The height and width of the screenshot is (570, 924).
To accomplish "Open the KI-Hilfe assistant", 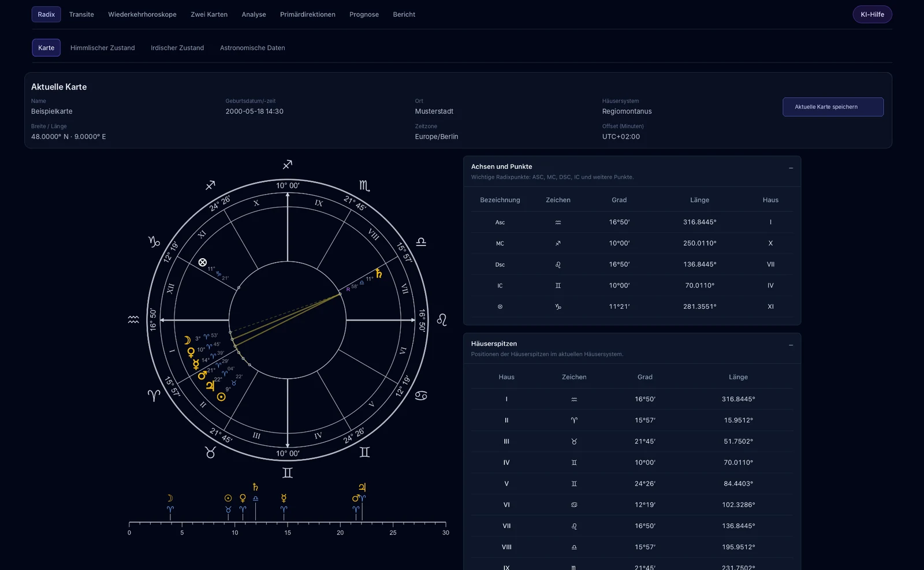I will [872, 14].
